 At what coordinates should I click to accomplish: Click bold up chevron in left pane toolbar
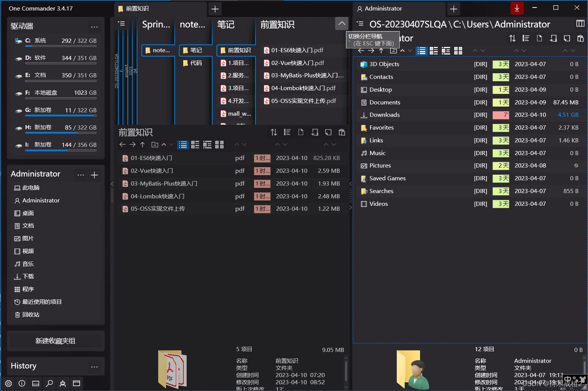click(x=164, y=145)
